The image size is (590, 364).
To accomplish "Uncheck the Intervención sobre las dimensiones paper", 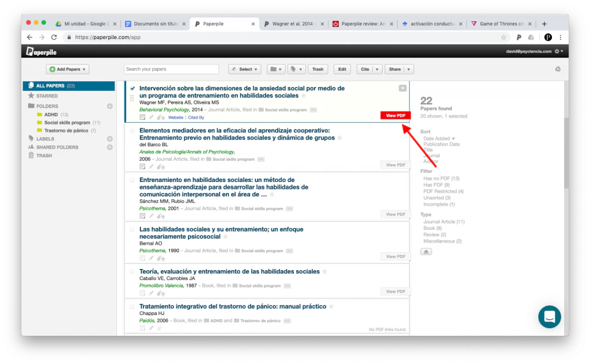I will 132,88.
